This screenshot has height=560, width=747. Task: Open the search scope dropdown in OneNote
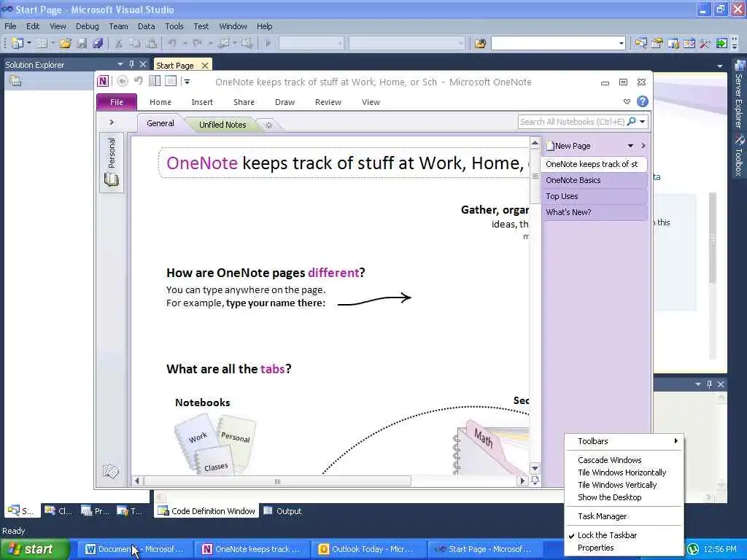(642, 122)
